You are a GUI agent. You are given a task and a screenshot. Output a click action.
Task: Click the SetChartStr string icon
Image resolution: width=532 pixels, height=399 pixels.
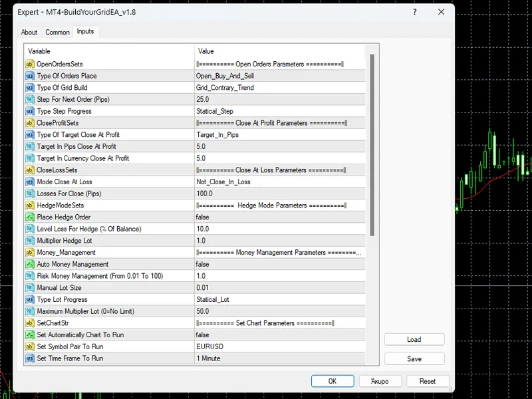pos(30,323)
